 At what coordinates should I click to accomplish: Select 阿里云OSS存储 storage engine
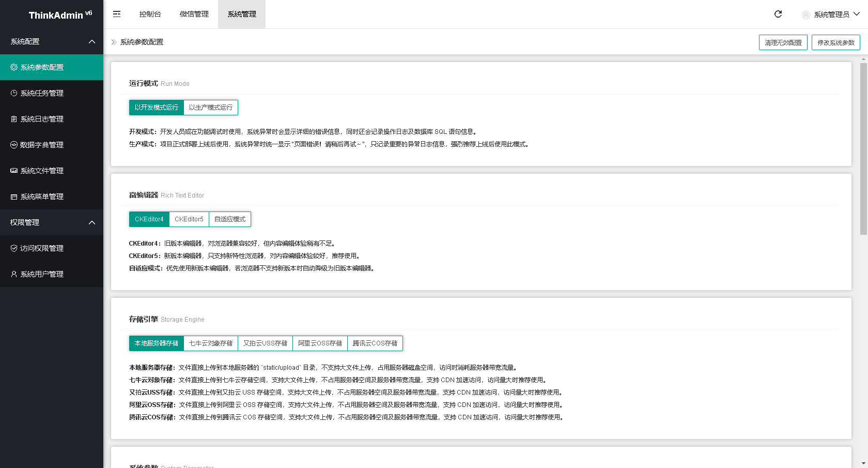point(320,343)
